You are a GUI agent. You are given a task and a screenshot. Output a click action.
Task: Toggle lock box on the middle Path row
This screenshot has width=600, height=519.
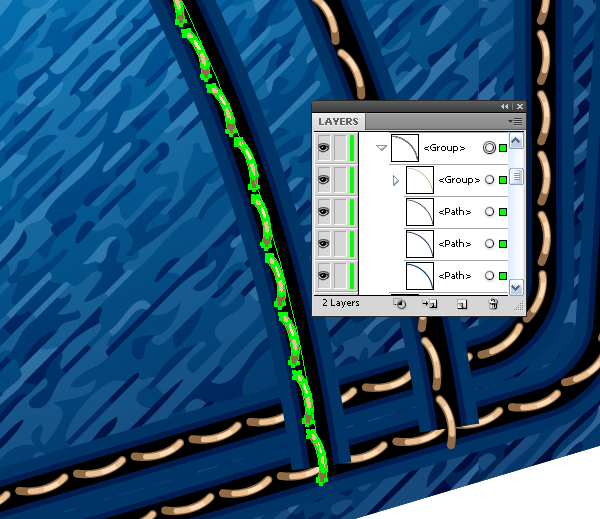pyautogui.click(x=340, y=244)
